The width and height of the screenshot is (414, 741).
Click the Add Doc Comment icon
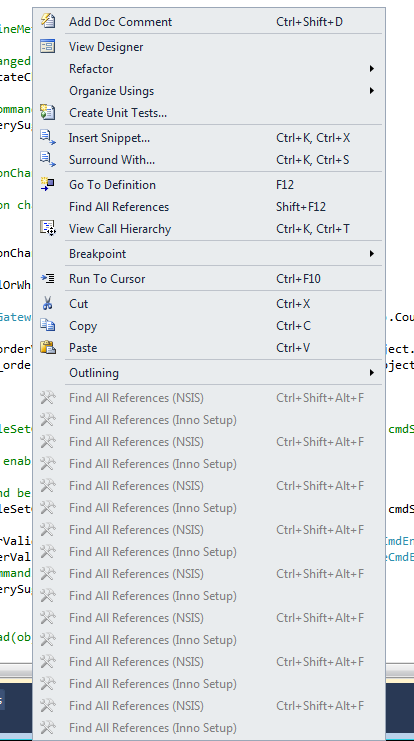(48, 21)
